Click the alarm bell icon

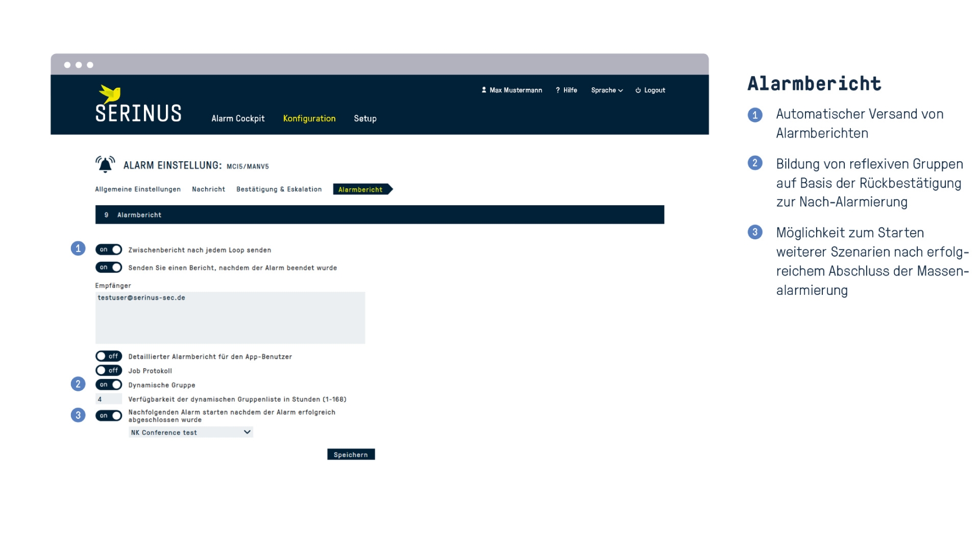tap(105, 164)
